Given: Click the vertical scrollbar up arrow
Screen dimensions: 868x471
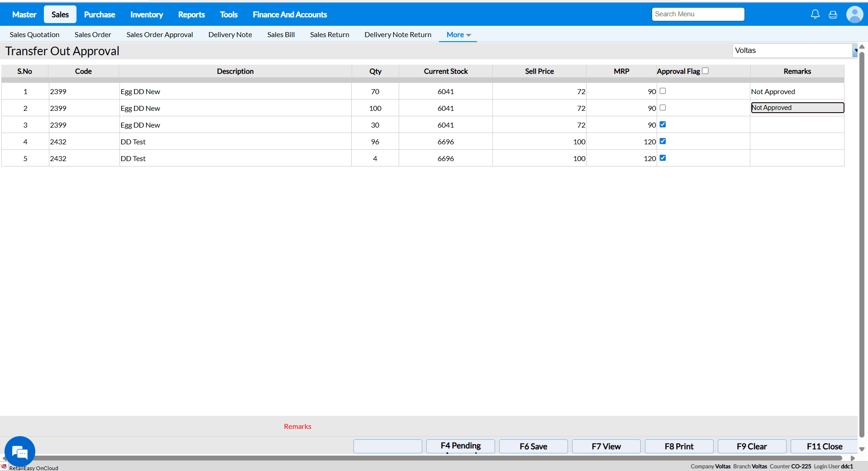Looking at the screenshot, I should (862, 47).
